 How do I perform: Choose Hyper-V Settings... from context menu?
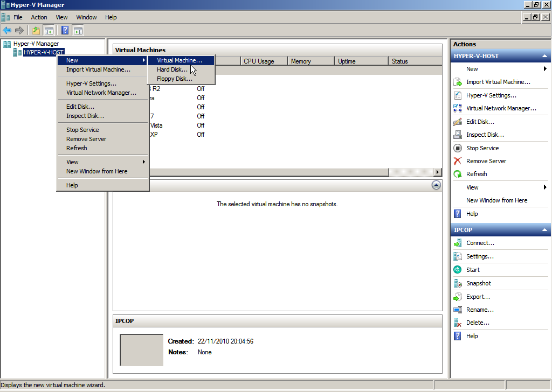pyautogui.click(x=91, y=83)
